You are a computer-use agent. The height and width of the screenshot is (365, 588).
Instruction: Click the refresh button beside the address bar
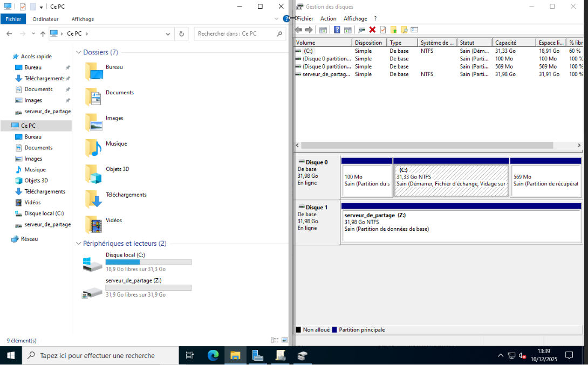pos(182,33)
